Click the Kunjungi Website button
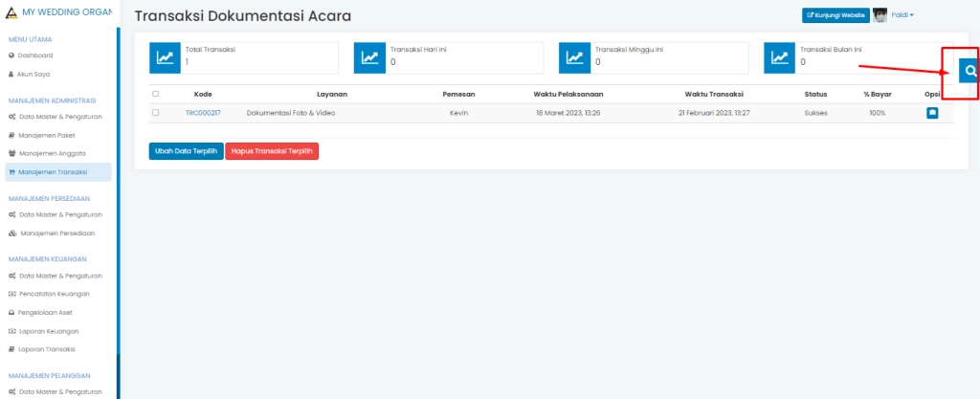 [x=835, y=15]
